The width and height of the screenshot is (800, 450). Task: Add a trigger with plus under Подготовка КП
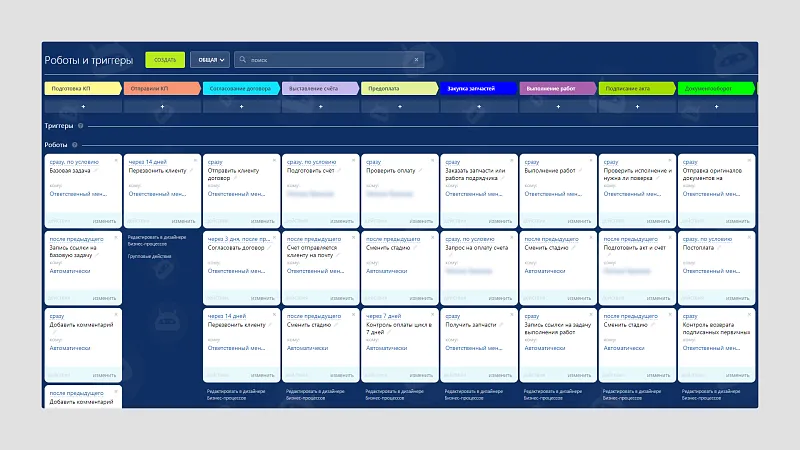83,107
